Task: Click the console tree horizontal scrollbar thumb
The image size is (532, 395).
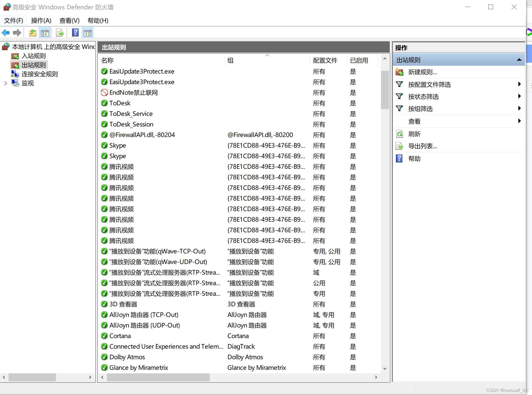Action: tap(32, 377)
